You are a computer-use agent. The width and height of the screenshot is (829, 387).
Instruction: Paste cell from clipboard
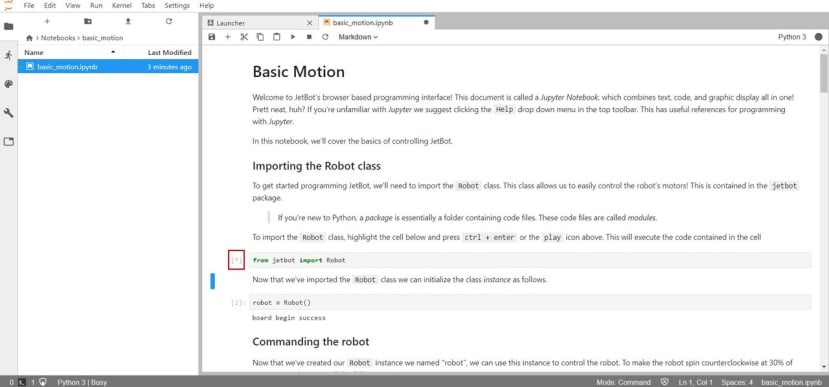point(277,37)
